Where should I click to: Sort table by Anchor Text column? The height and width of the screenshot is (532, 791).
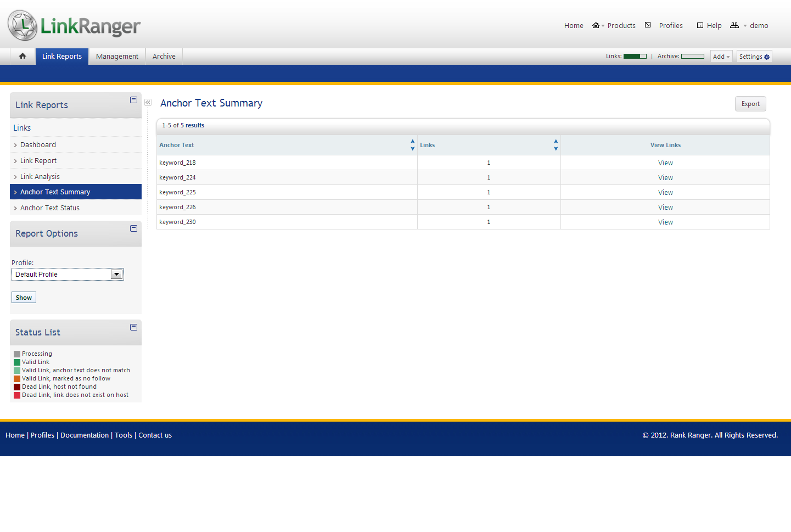coord(412,145)
